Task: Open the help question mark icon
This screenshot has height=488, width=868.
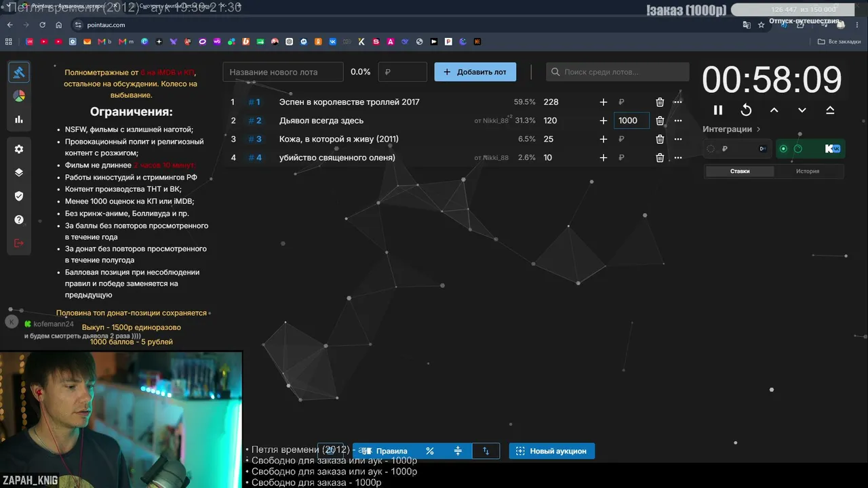Action: pos(19,220)
